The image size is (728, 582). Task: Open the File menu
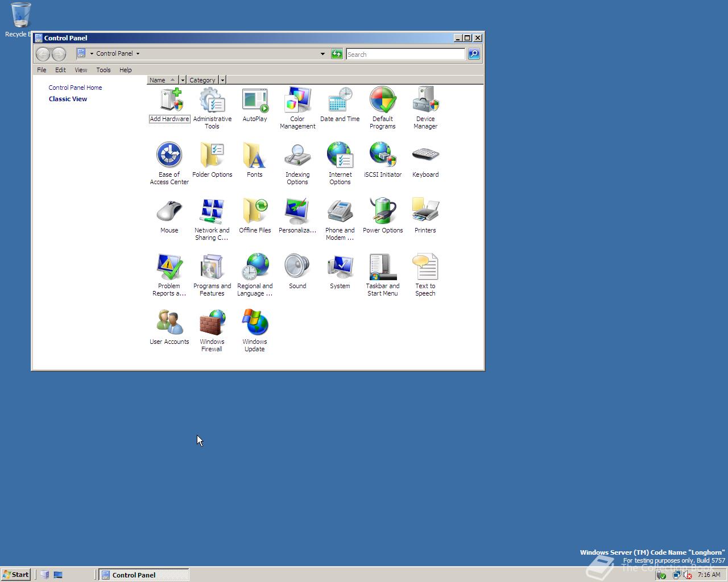point(42,70)
